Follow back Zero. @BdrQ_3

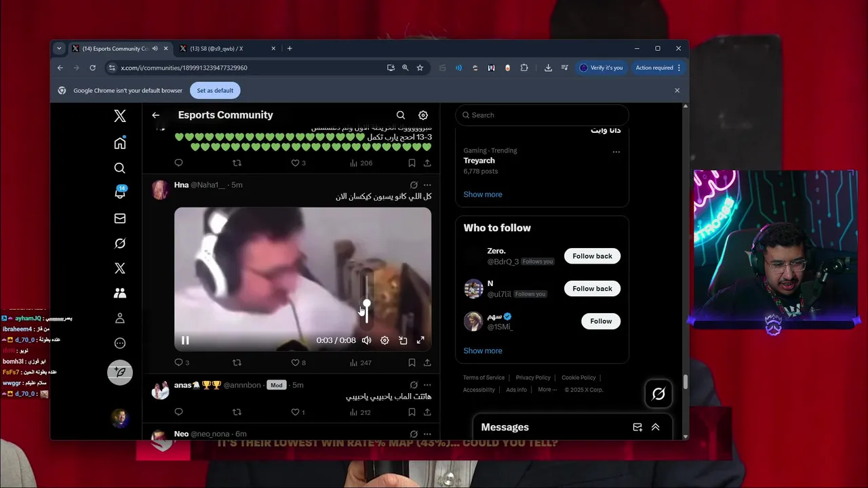[x=592, y=256]
